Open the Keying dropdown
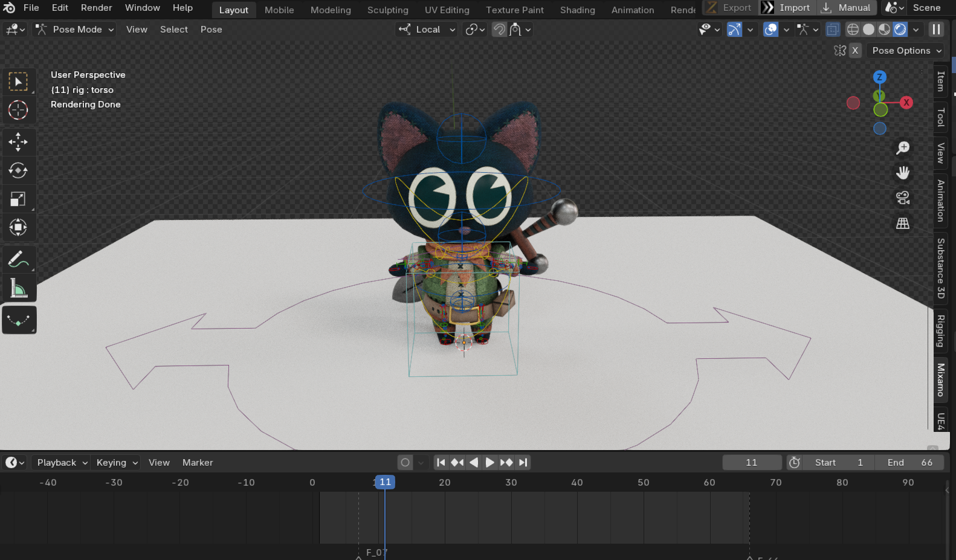Viewport: 956px width, 560px height. pyautogui.click(x=117, y=463)
